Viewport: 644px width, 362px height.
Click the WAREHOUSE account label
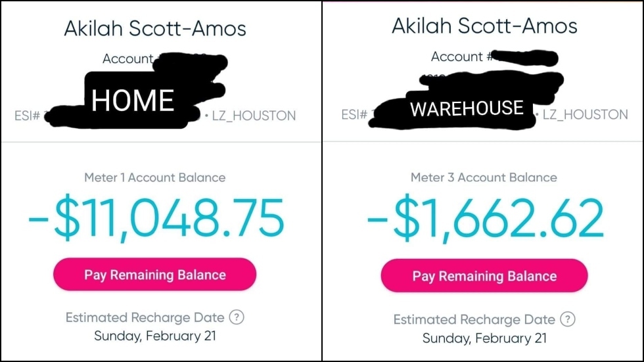click(x=467, y=108)
